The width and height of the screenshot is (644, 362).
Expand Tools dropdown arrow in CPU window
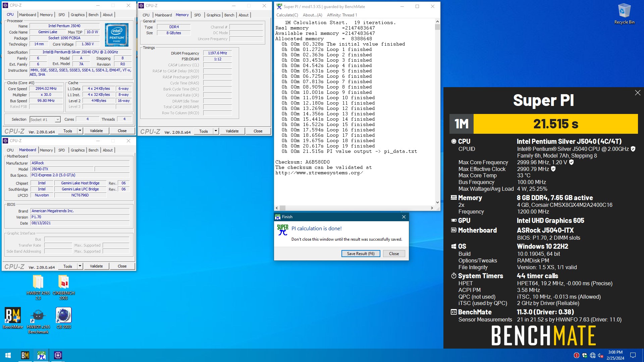click(80, 131)
